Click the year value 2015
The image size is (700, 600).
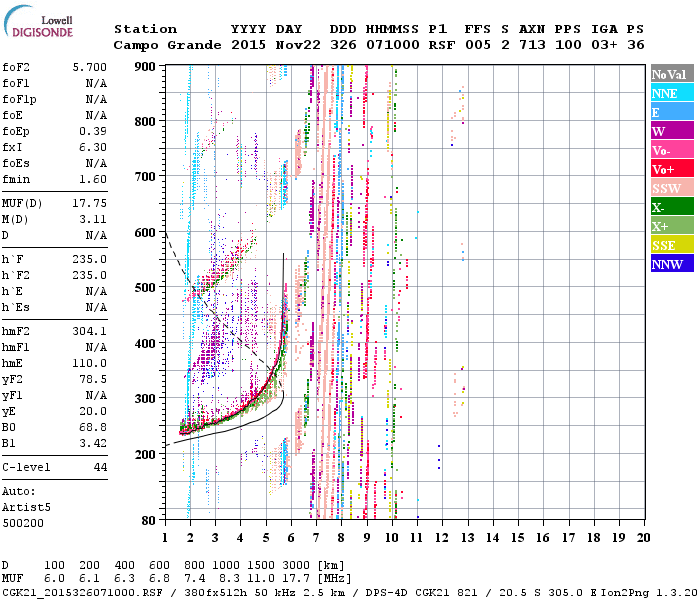point(249,45)
